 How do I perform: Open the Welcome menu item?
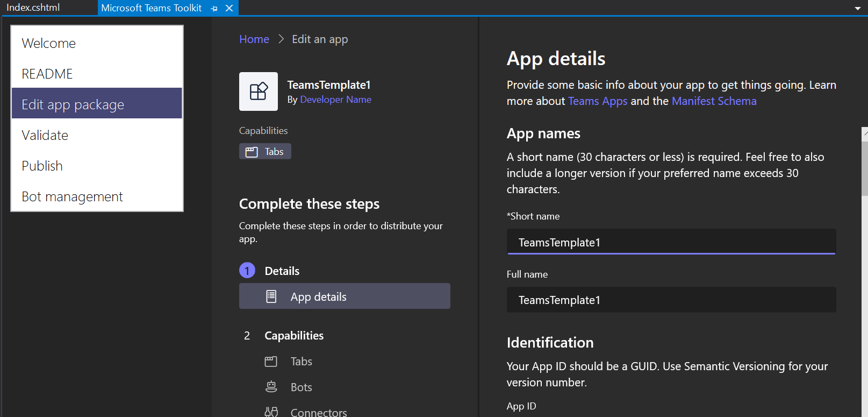pos(97,43)
